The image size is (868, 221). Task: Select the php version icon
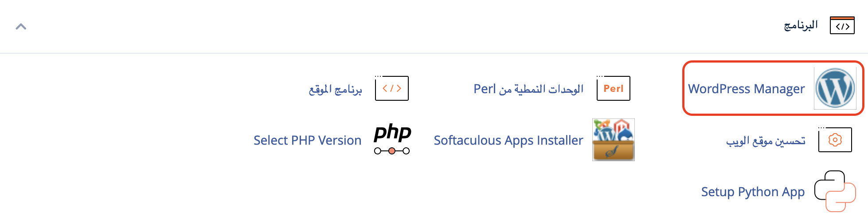[x=392, y=139]
